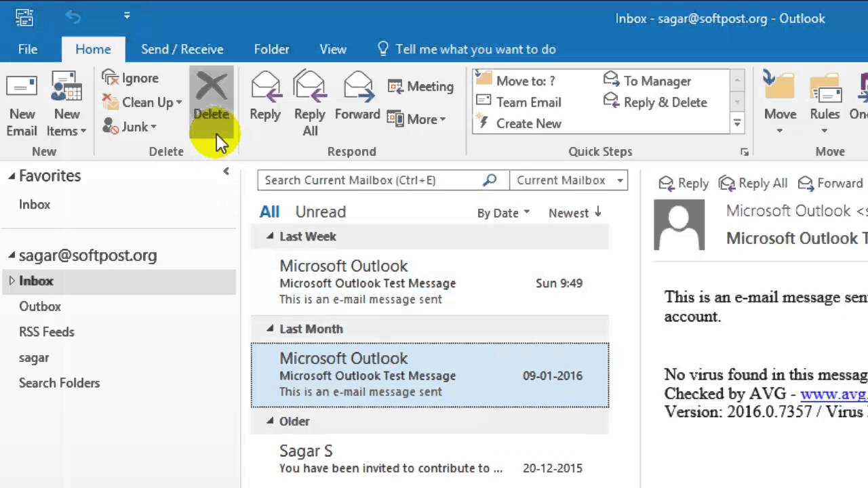Screen dimensions: 868x488
Task: Switch to the Folder tab
Action: (x=271, y=49)
